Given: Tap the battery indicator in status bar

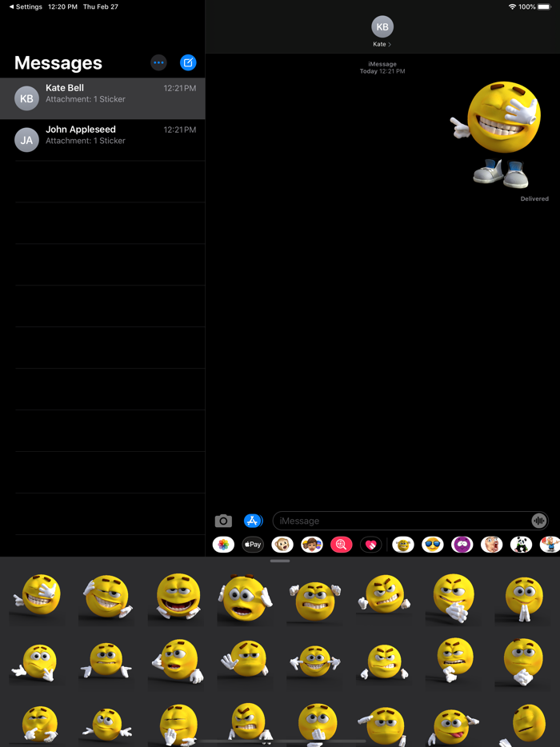Looking at the screenshot, I should coord(544,6).
